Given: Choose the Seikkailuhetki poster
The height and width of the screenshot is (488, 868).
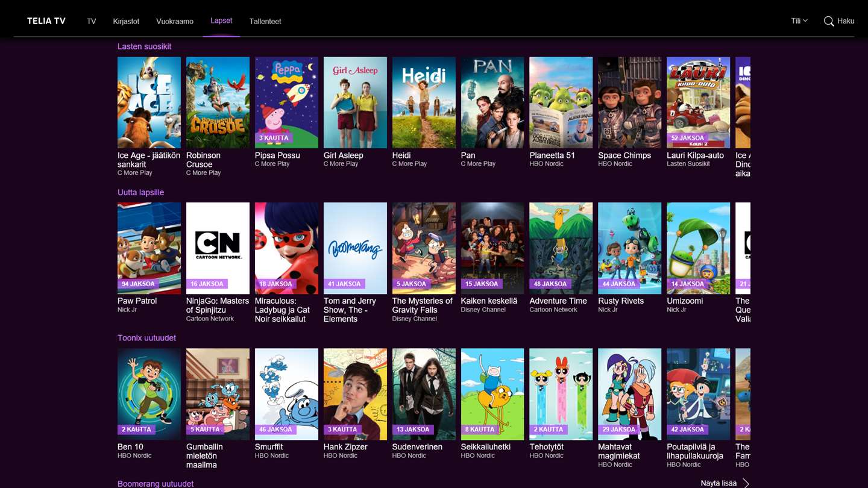Looking at the screenshot, I should pyautogui.click(x=492, y=394).
